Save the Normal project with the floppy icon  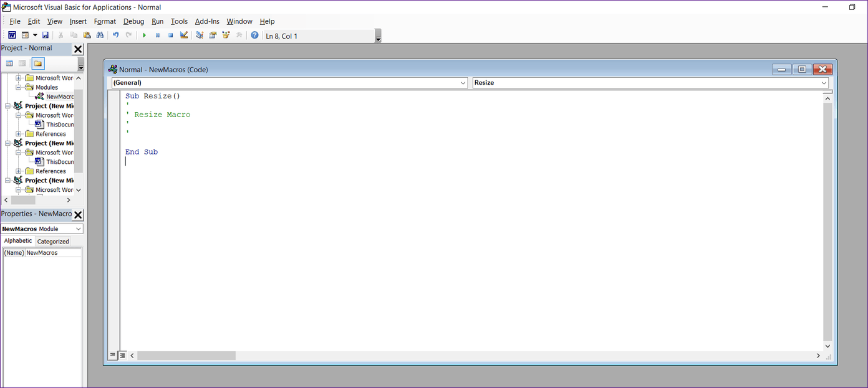coord(45,35)
